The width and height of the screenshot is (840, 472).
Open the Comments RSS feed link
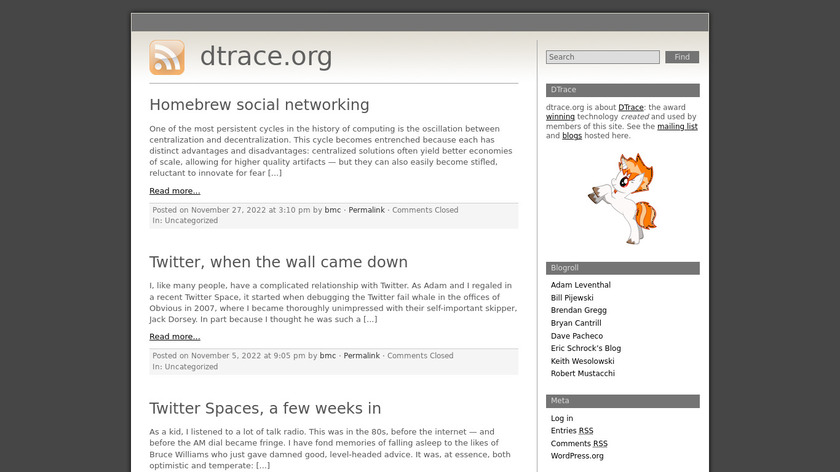(x=579, y=444)
